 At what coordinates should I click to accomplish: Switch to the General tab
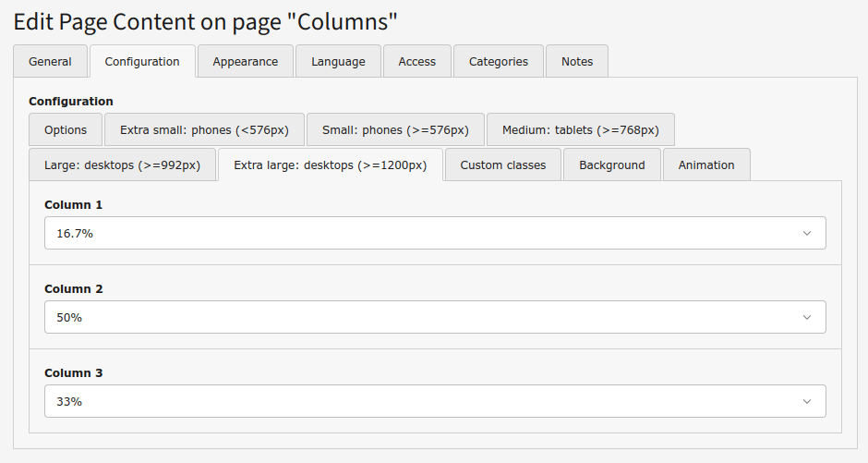50,62
